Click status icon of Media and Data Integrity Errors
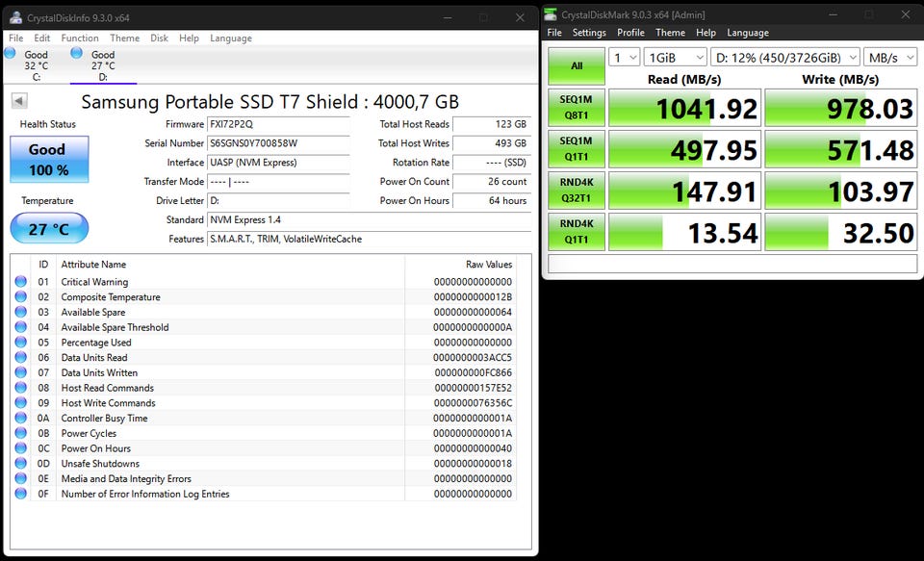924x561 pixels. click(x=20, y=478)
